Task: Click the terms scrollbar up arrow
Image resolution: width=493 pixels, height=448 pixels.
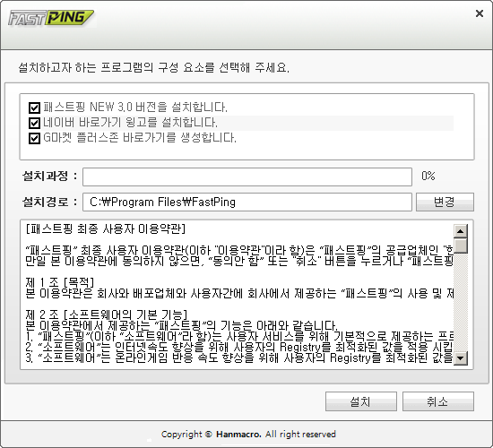Action: tap(461, 231)
